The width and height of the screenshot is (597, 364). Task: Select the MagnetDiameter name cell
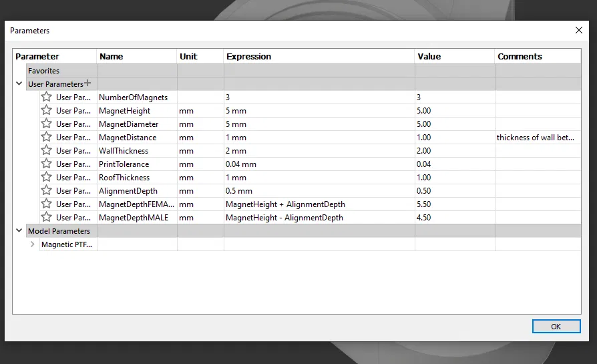[x=137, y=124]
